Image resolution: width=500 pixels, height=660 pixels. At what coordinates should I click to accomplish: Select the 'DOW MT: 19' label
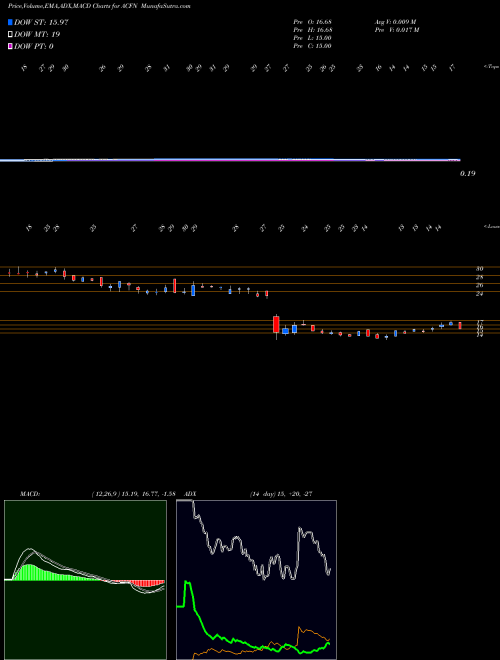pyautogui.click(x=37, y=35)
